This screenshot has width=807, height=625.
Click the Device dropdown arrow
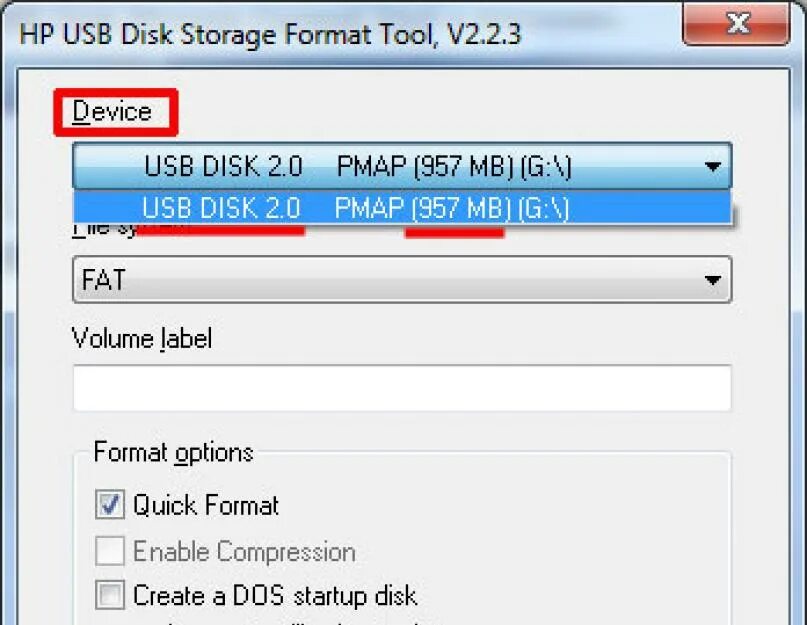point(712,167)
